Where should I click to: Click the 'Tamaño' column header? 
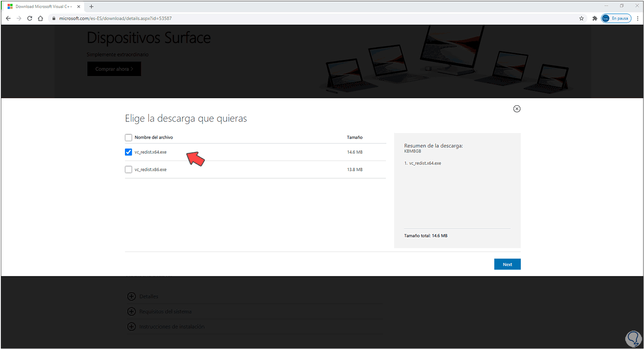pos(355,137)
